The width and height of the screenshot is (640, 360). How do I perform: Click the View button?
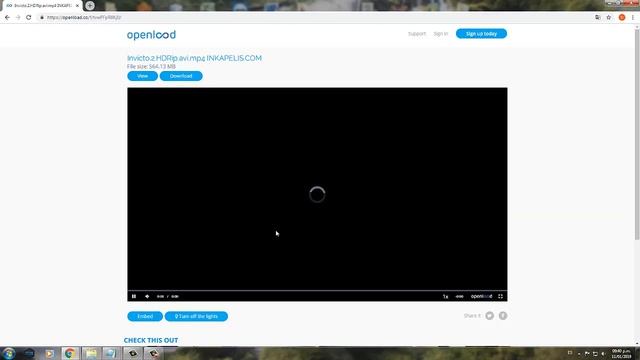tap(142, 76)
